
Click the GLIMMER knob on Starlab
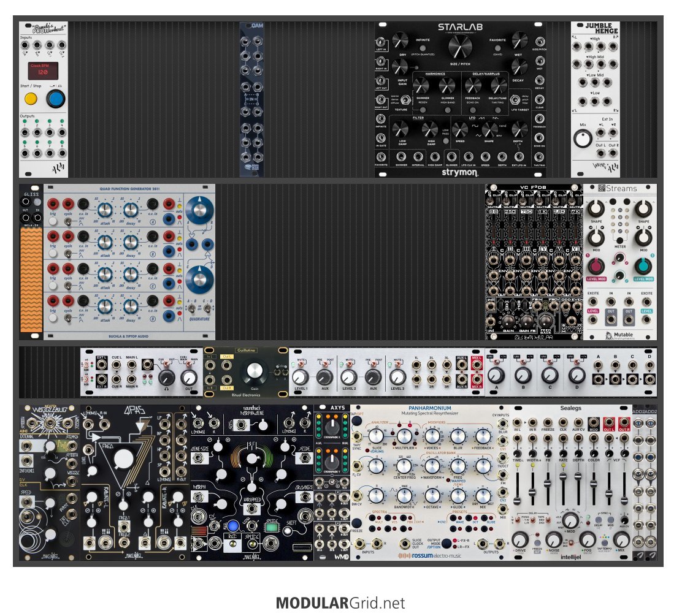tap(447, 86)
